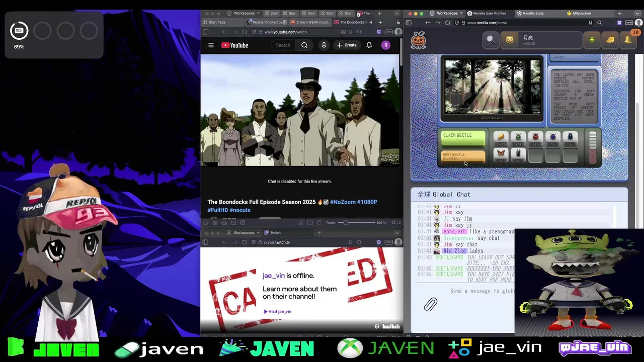Select the red ladybug inventory slot

(x=535, y=138)
